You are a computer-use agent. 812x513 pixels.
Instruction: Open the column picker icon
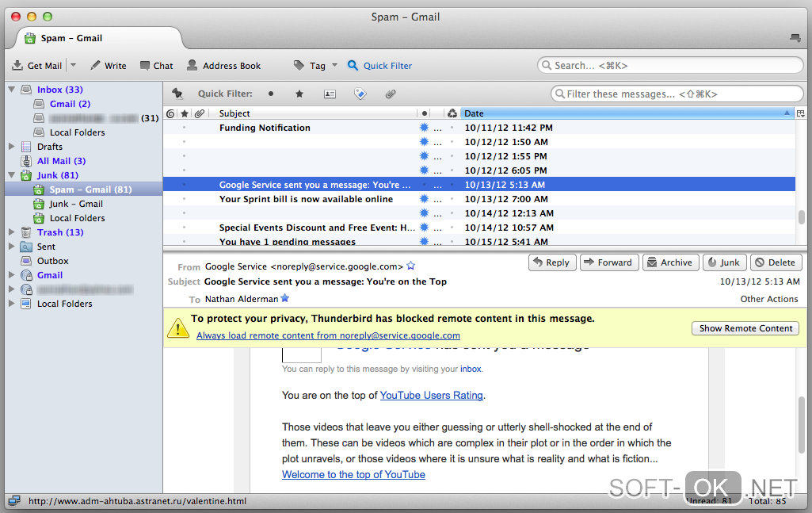click(801, 113)
